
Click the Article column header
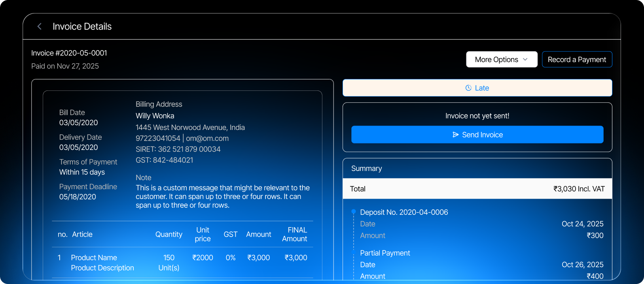click(x=82, y=235)
